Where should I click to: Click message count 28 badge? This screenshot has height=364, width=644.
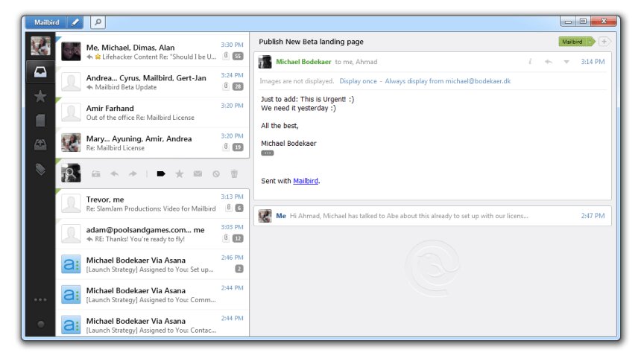(x=238, y=86)
